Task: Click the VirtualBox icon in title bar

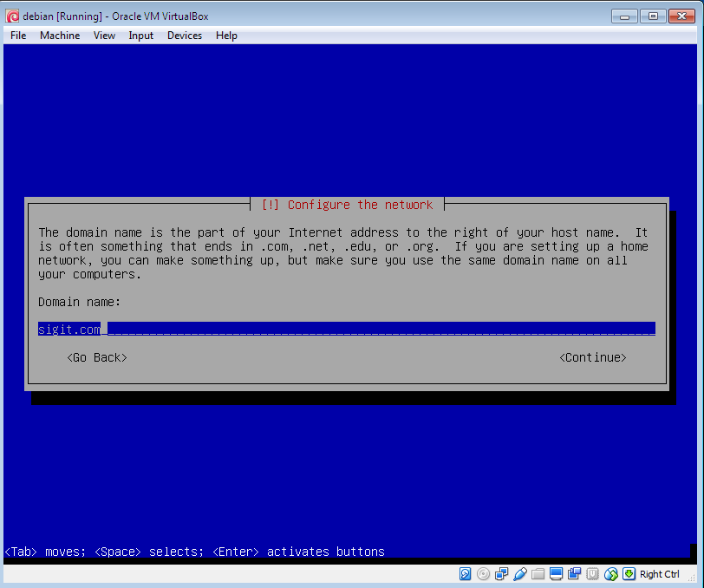Action: pos(12,16)
